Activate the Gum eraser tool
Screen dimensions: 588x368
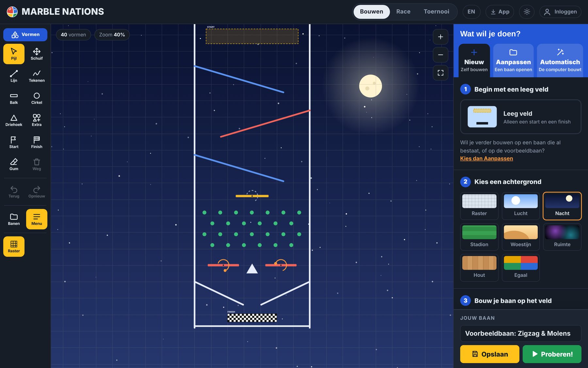point(14,164)
